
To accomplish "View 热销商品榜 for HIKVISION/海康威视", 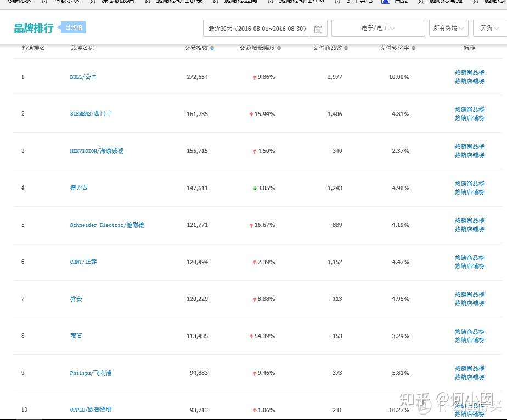I will (470, 146).
